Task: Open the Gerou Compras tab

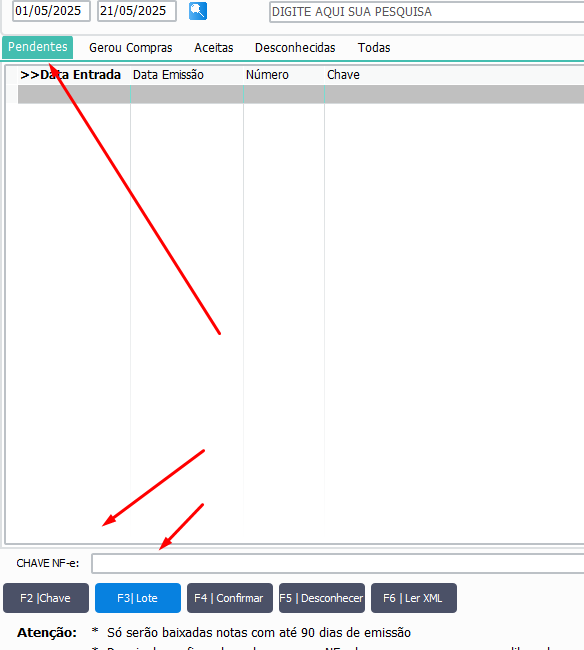Action: [131, 48]
